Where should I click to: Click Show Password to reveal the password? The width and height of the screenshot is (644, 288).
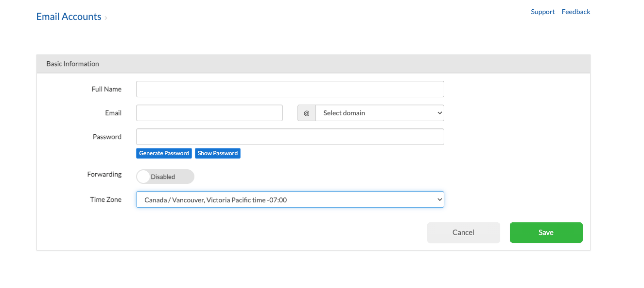pyautogui.click(x=217, y=153)
